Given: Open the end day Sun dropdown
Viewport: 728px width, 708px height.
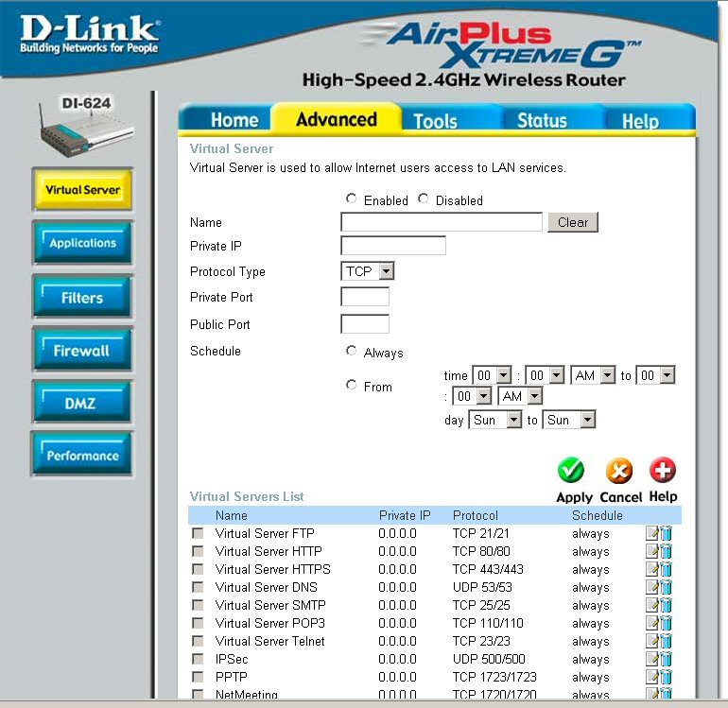Looking at the screenshot, I should [x=569, y=420].
